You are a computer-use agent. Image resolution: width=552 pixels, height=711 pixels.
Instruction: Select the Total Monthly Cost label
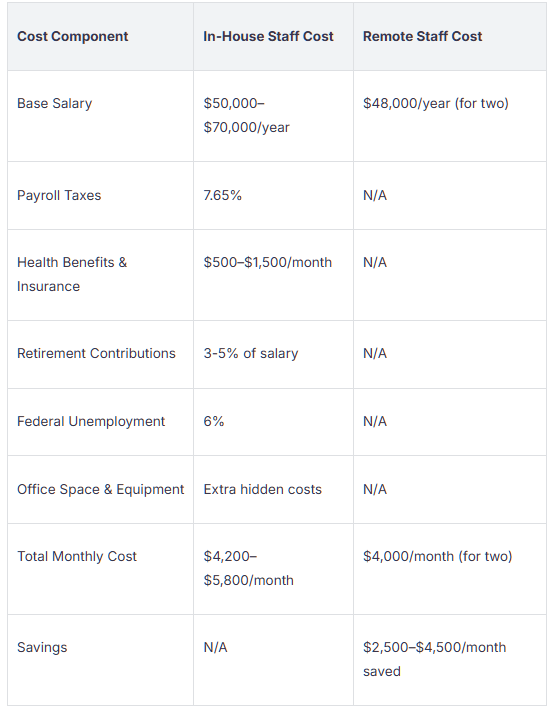pyautogui.click(x=77, y=556)
